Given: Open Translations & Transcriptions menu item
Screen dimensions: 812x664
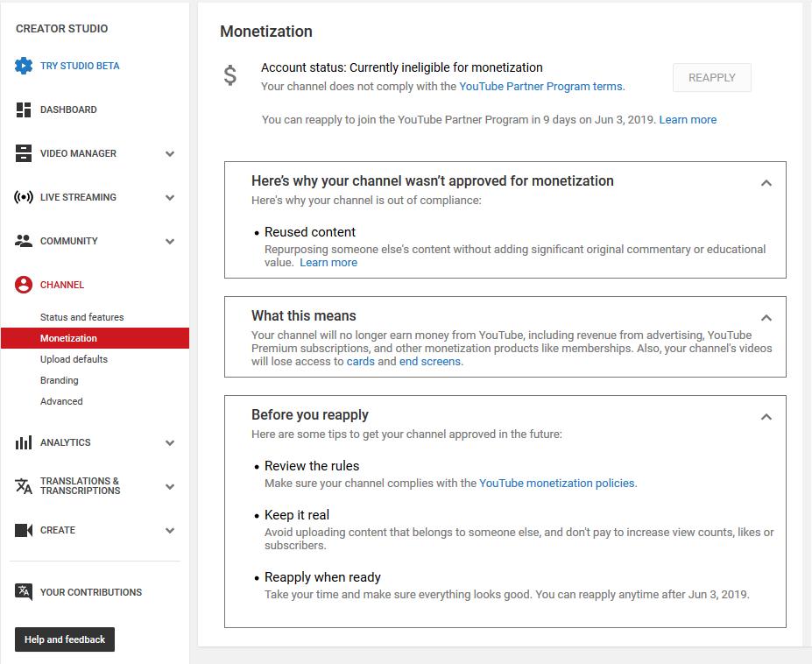Looking at the screenshot, I should coord(81,486).
